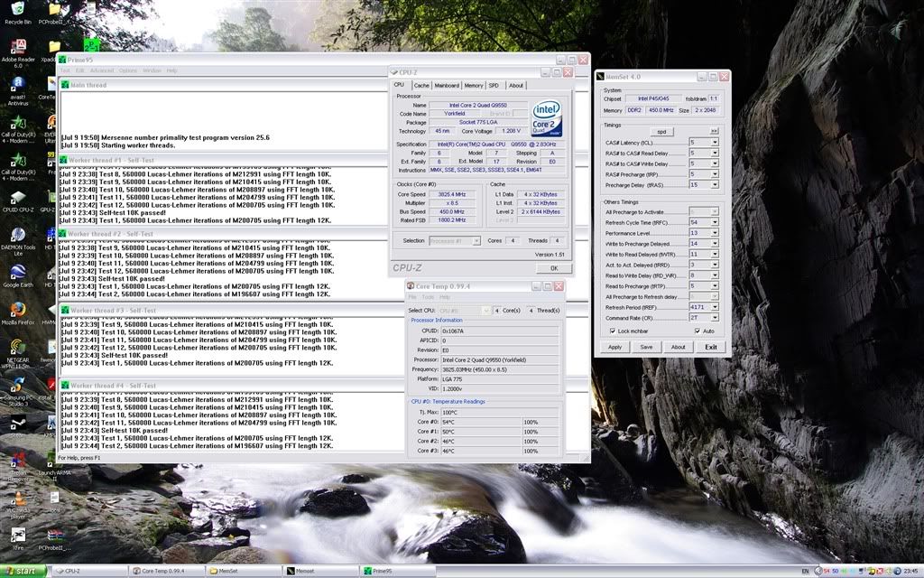Screen dimensions: 924x578
Task: Click the Intel Core 2 logo in CPU-Z
Action: pyautogui.click(x=546, y=118)
